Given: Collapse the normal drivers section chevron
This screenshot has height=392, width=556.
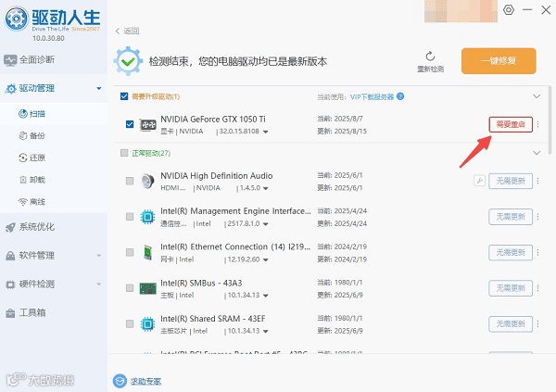Looking at the screenshot, I should (537, 153).
